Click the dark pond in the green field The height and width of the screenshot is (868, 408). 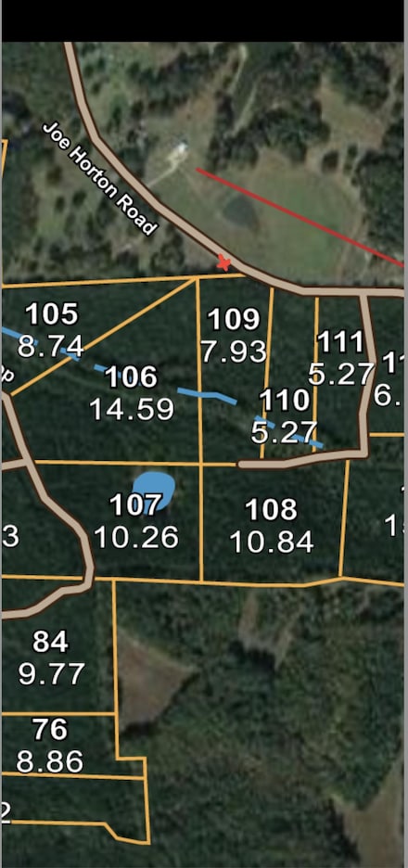(240, 211)
